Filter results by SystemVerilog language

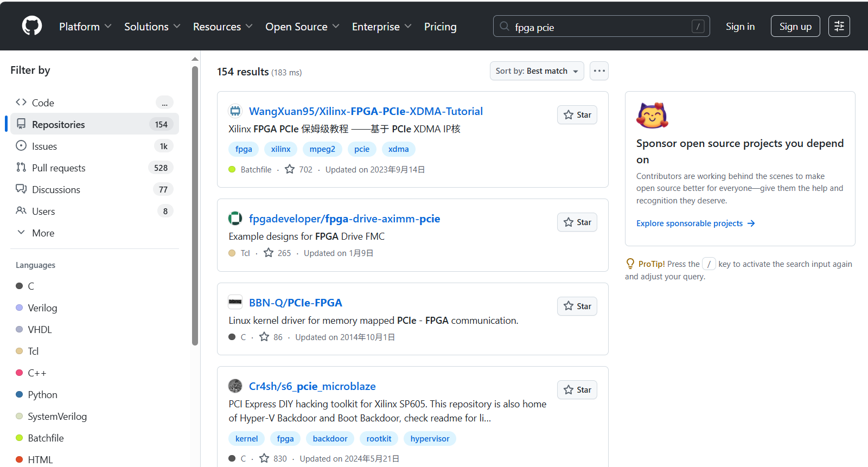(51, 416)
